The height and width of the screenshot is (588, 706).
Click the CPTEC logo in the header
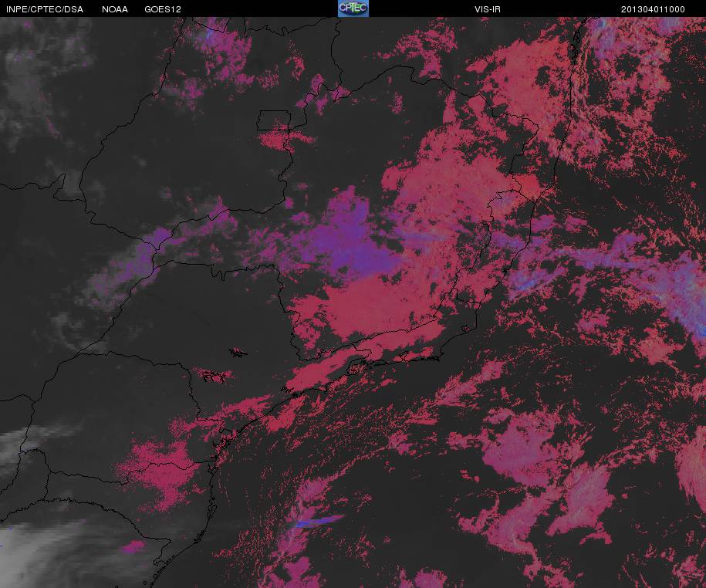353,8
